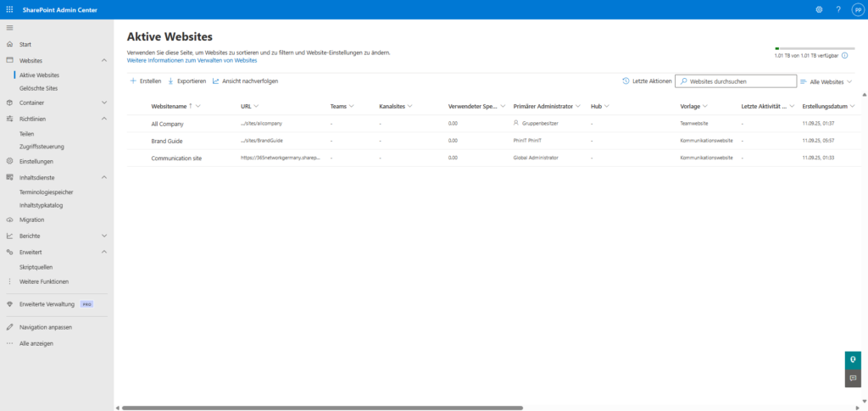Collapse the Websites navigation section

click(x=103, y=61)
